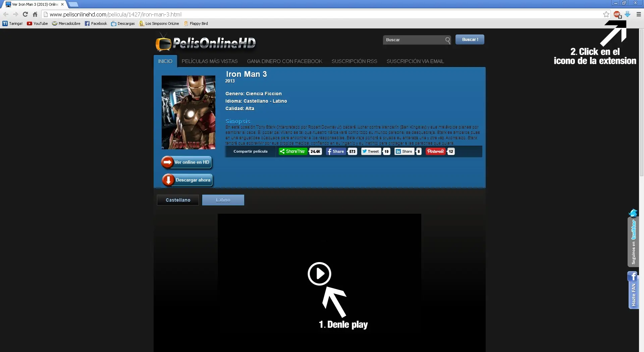The image size is (644, 352).
Task: Open SUSCRIPCIÓN VIA EMAIL menu item
Action: point(415,61)
